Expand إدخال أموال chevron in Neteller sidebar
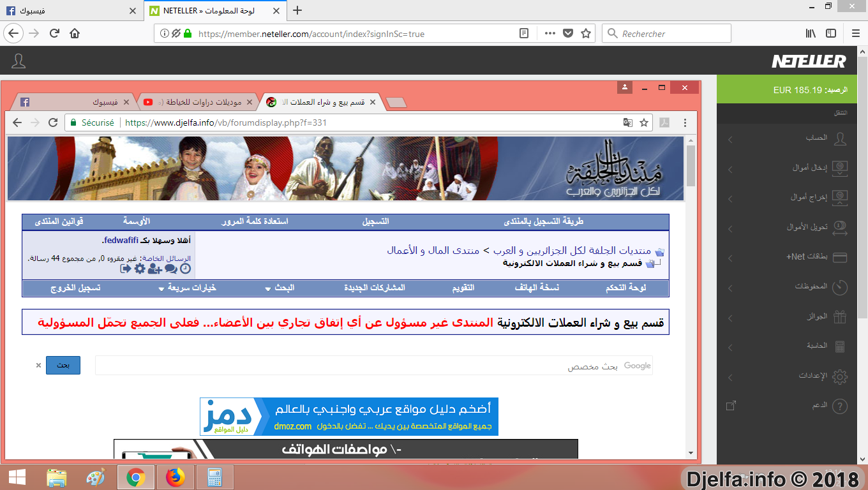Viewport: 868px width, 490px height. (x=731, y=169)
